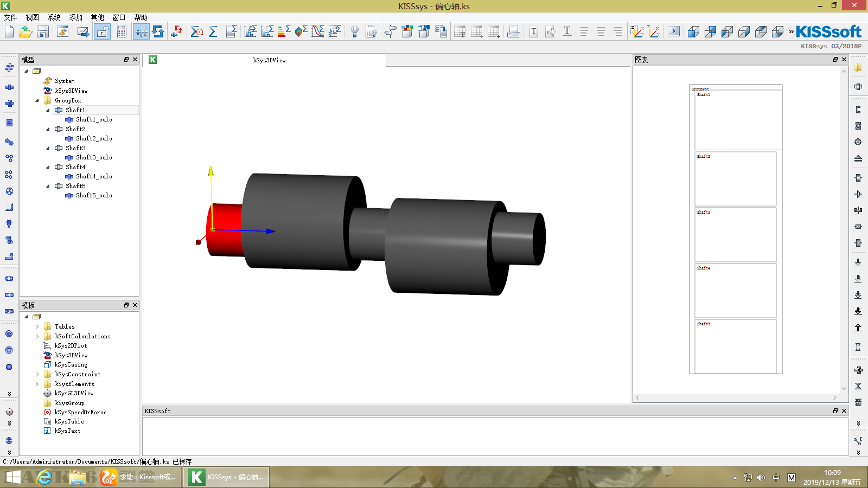Expand the Tables template folder
The image size is (868, 488).
click(37, 326)
